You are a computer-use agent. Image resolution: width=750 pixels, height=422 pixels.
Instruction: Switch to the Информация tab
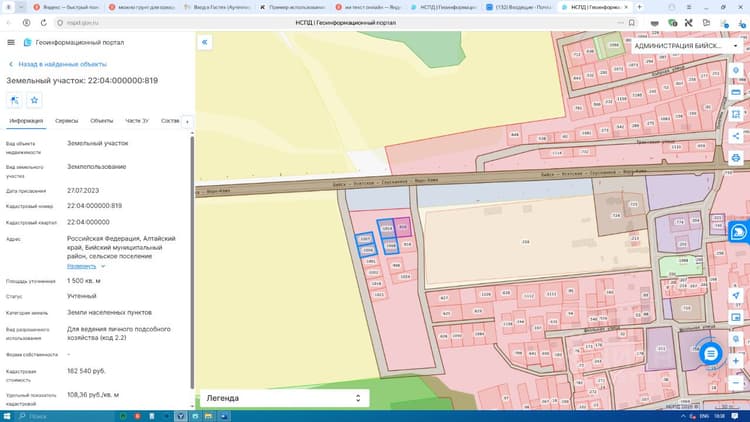click(x=26, y=121)
